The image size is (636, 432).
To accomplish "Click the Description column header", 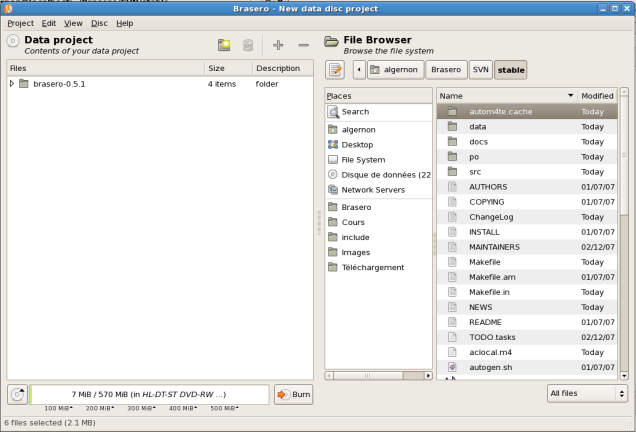I will pos(282,68).
